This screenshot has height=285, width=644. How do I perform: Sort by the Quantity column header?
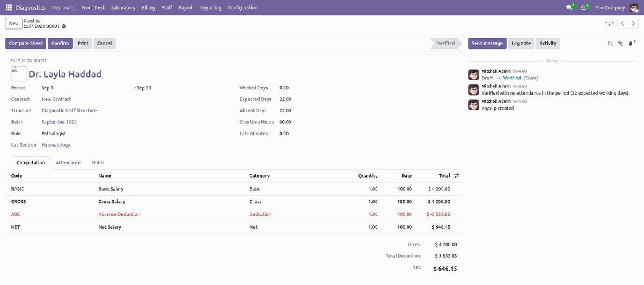pyautogui.click(x=368, y=176)
